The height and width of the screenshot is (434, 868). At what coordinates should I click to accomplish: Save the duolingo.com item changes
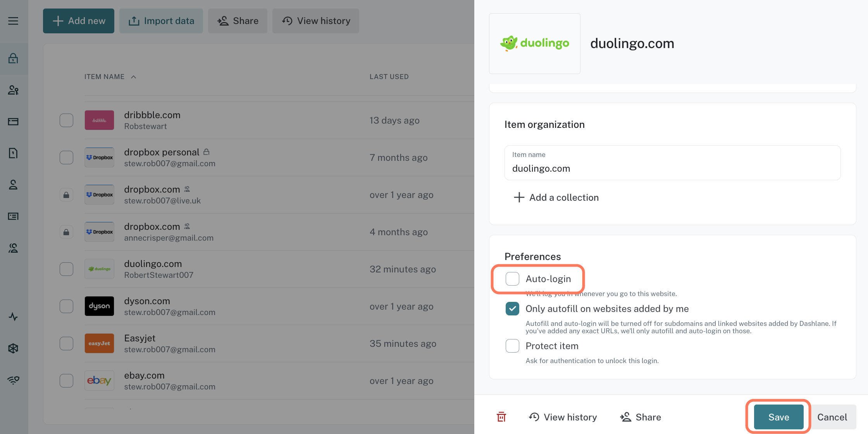tap(778, 417)
